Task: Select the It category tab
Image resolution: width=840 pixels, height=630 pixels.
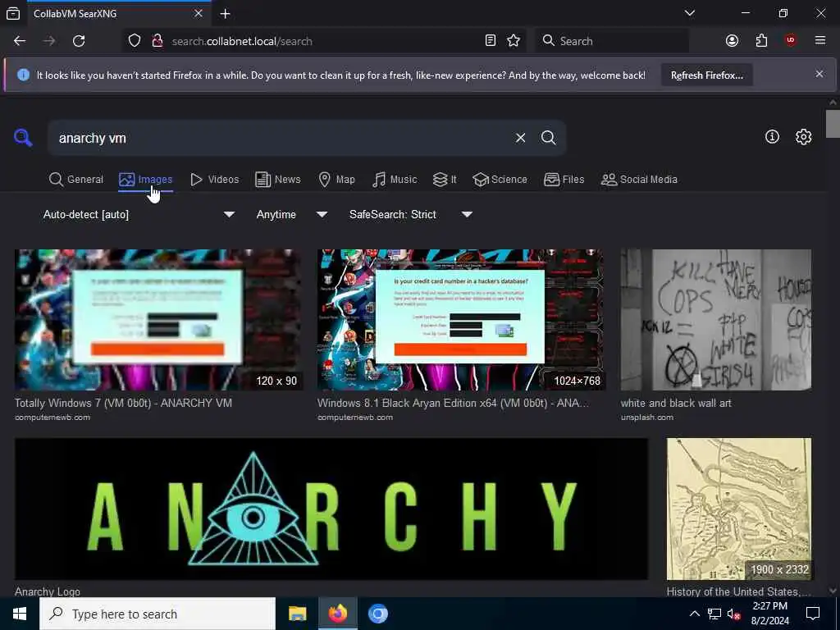Action: pos(445,180)
